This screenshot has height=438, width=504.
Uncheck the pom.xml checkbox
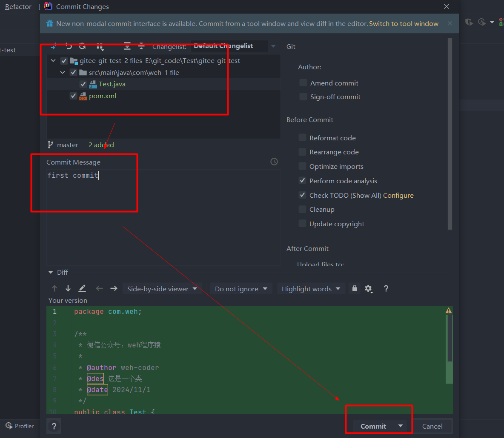coord(73,96)
